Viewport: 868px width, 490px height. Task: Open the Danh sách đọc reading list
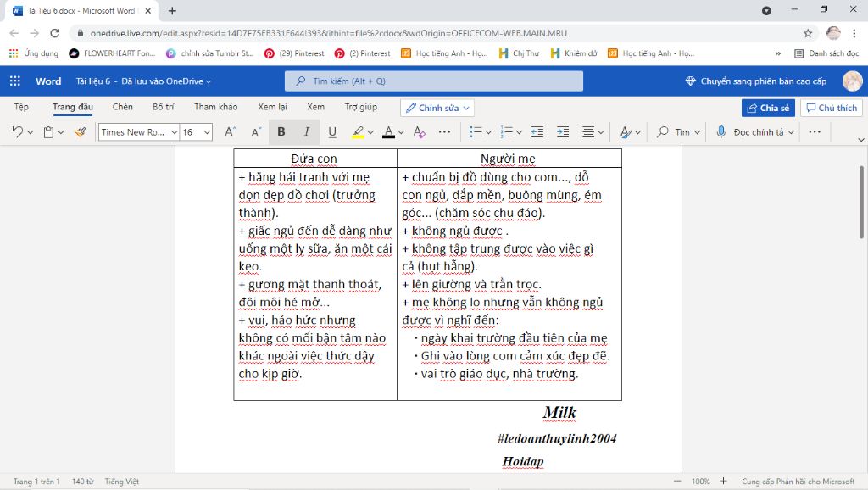coord(826,53)
